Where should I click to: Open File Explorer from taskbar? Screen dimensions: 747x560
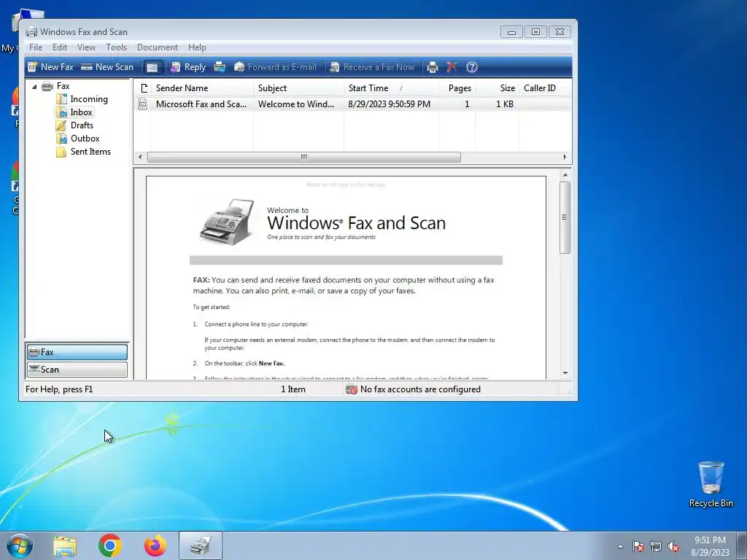tap(65, 546)
